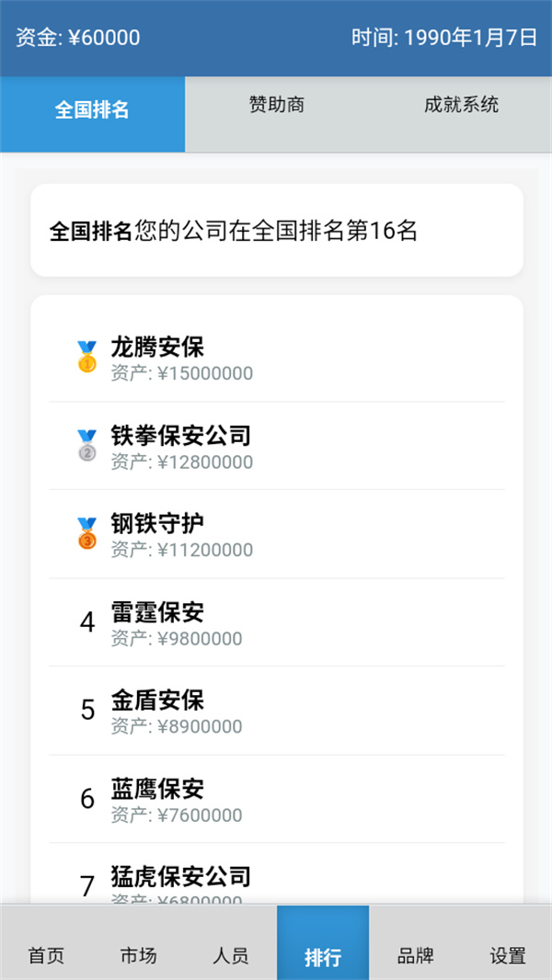Viewport: 552px width, 980px height.
Task: Click the notice showing company rank 第16名
Action: pyautogui.click(x=276, y=230)
